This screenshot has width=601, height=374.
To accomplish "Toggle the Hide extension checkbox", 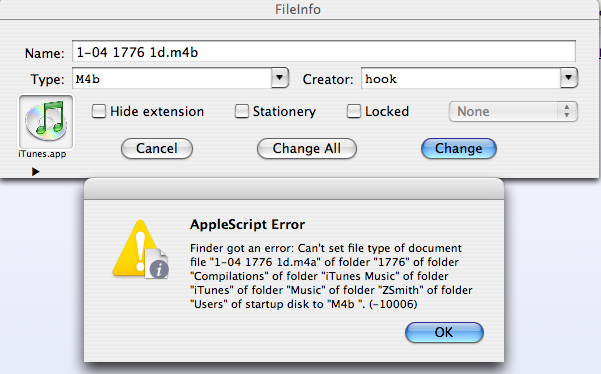I will (x=99, y=112).
